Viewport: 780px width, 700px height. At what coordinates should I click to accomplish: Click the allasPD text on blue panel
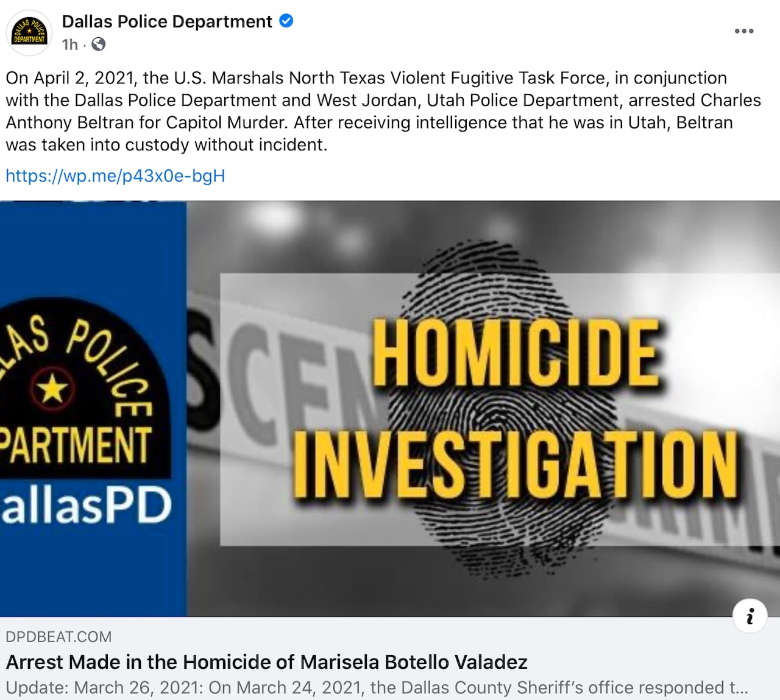[x=86, y=507]
